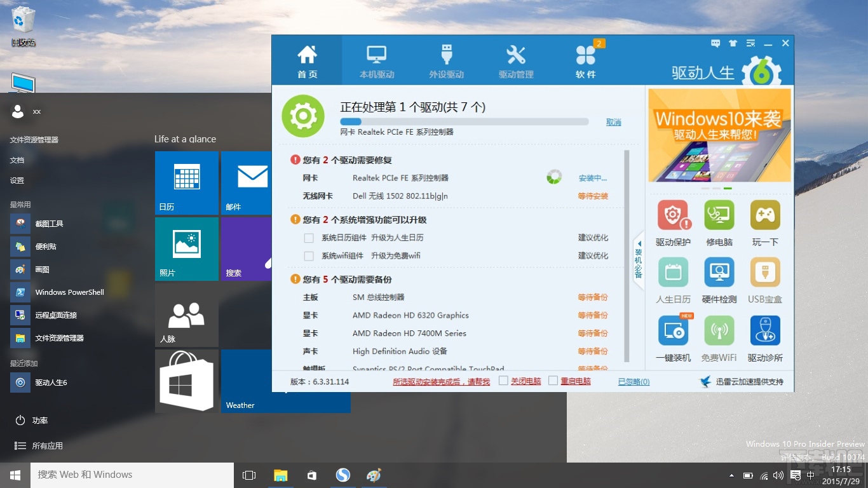
Task: Launch USB宝盒 from the right panel
Action: [x=764, y=272]
